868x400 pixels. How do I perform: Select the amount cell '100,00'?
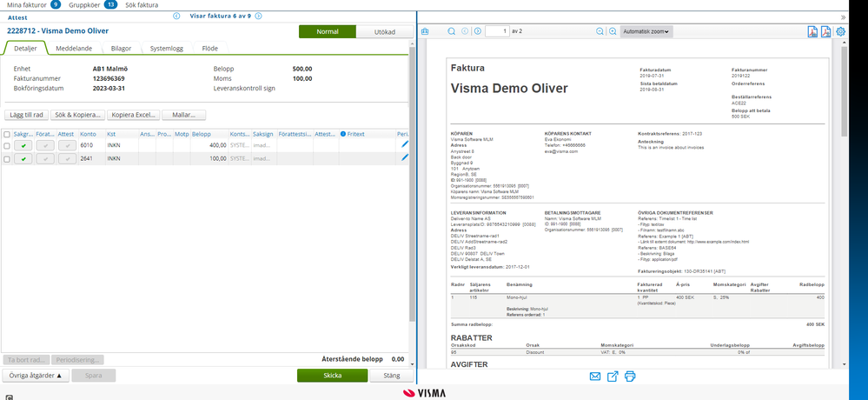click(x=209, y=158)
